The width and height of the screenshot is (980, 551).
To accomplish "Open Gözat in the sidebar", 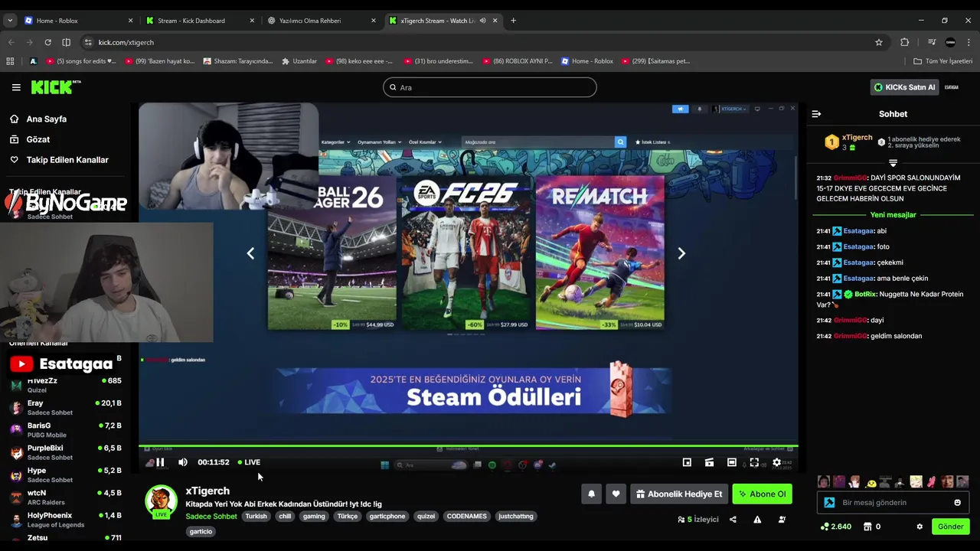I will tap(38, 139).
